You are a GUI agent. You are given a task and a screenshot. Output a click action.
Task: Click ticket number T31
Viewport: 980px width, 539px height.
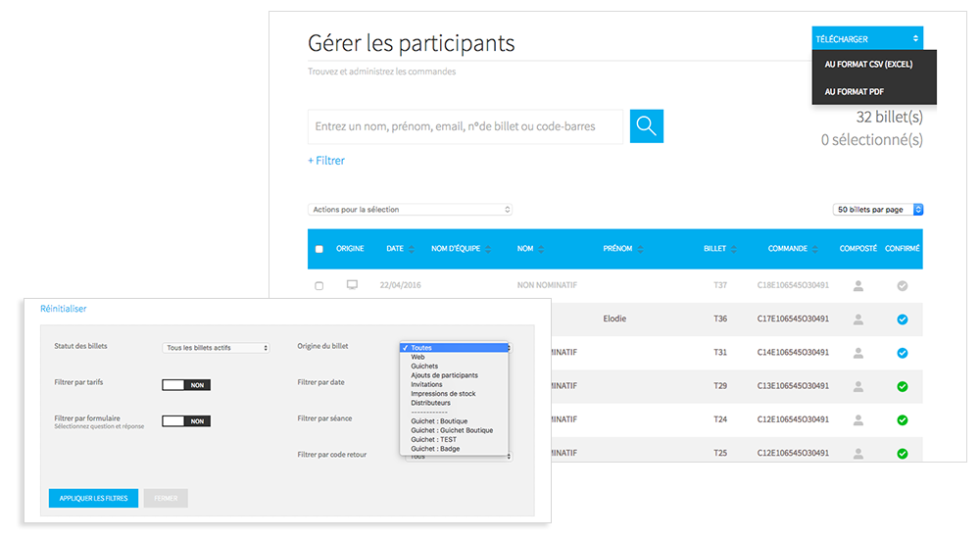point(720,353)
